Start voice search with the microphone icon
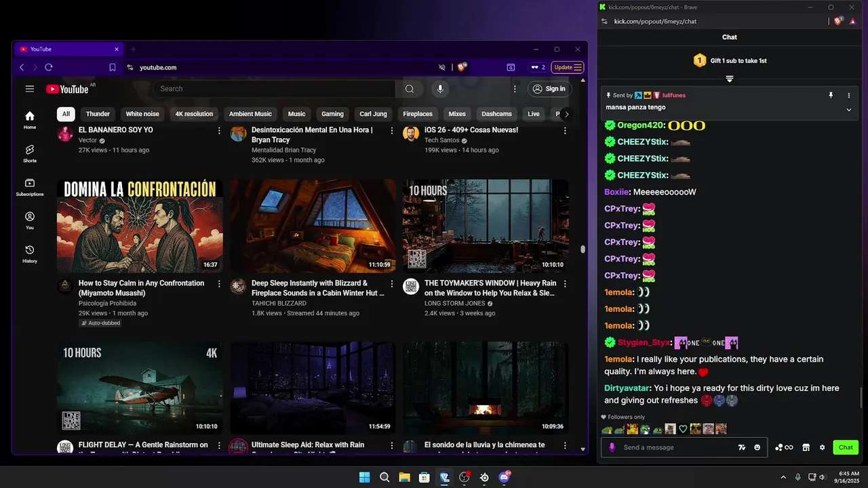This screenshot has width=868, height=488. tap(440, 89)
